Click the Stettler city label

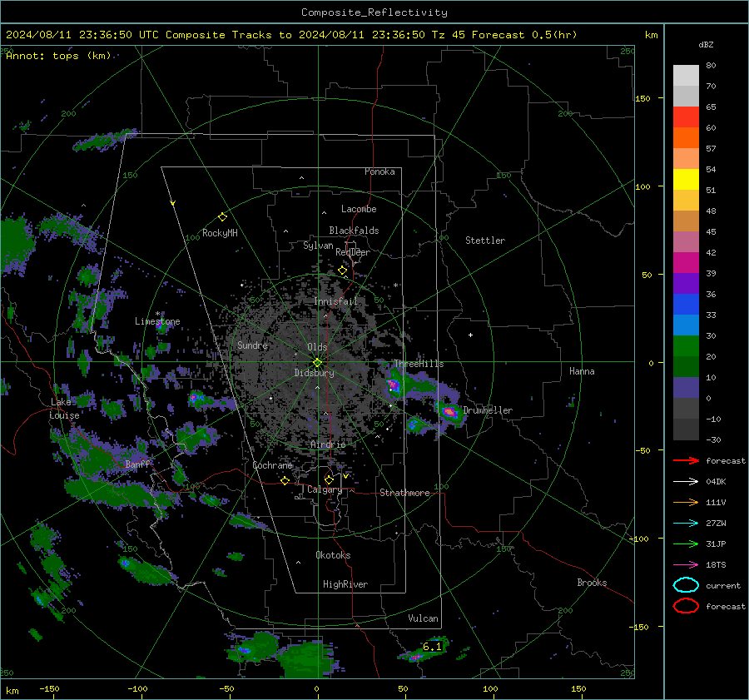coord(485,241)
